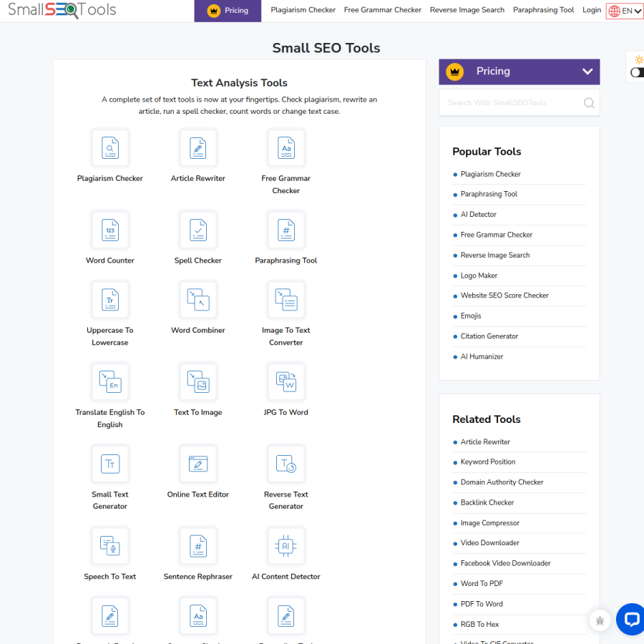Click the SmallSEOTools logo
The image size is (644, 644).
62,10
